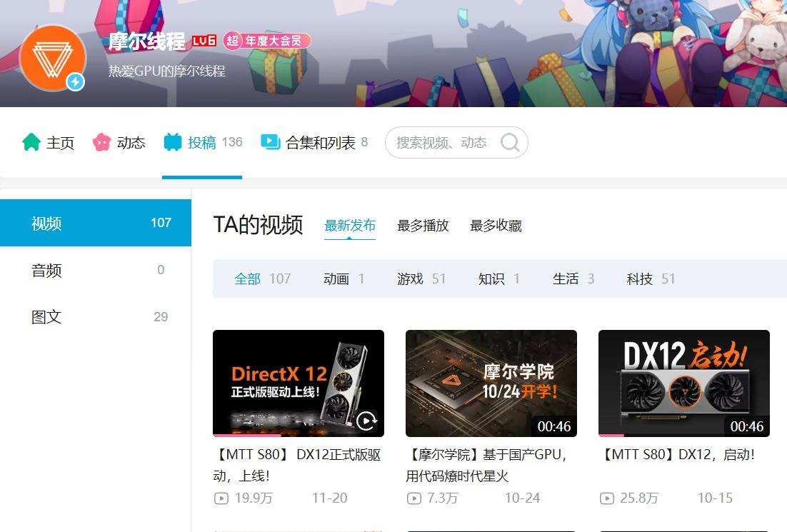This screenshot has height=532, width=787.
Task: Open the 摩尔学院 10/24开学 video thumbnail
Action: click(491, 383)
